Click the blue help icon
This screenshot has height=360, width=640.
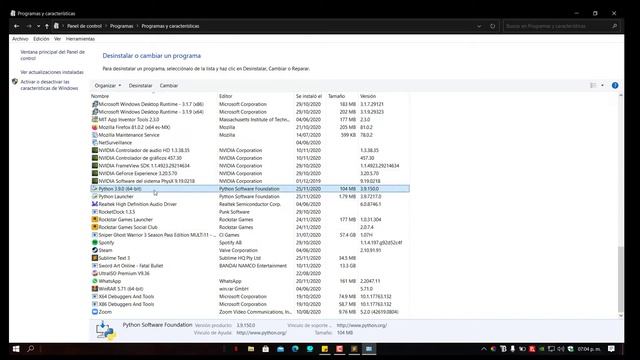615,85
